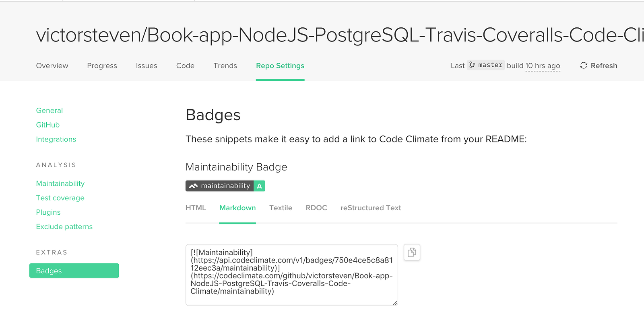Switch to reStructured Text format
This screenshot has width=644, height=316.
pyautogui.click(x=371, y=208)
